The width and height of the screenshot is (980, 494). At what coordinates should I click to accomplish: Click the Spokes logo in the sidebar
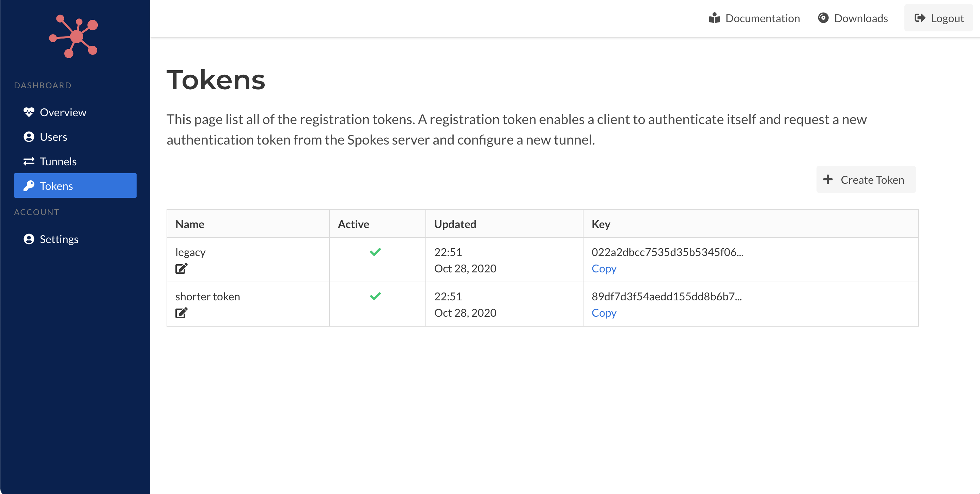[74, 36]
